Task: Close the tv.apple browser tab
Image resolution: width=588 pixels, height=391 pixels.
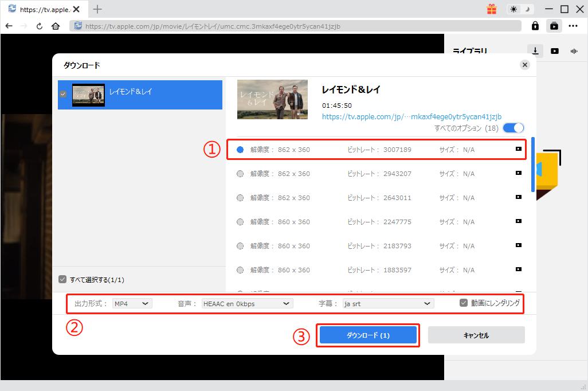Action: click(76, 9)
